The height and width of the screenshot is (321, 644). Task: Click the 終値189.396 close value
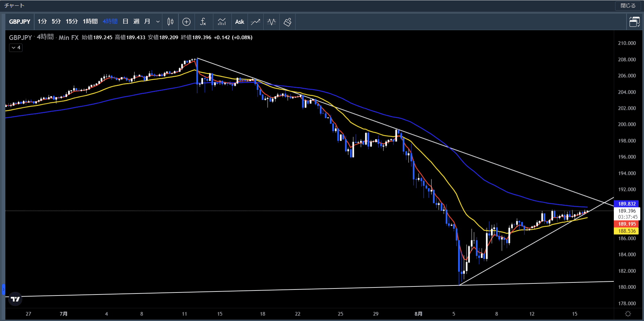196,38
